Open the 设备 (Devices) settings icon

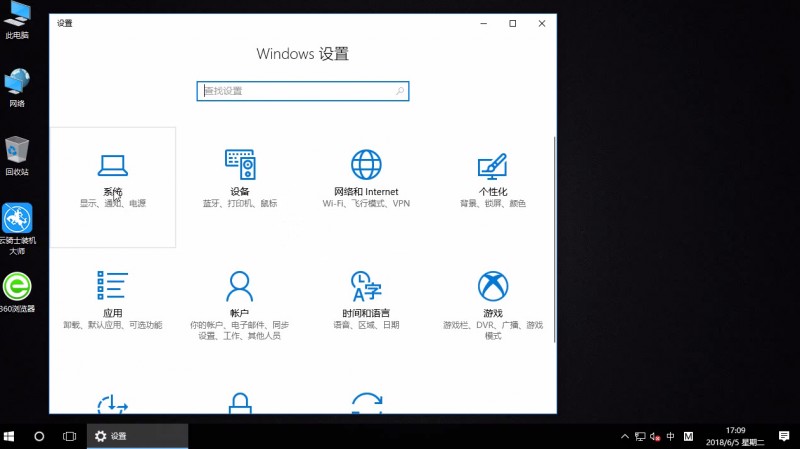point(240,164)
